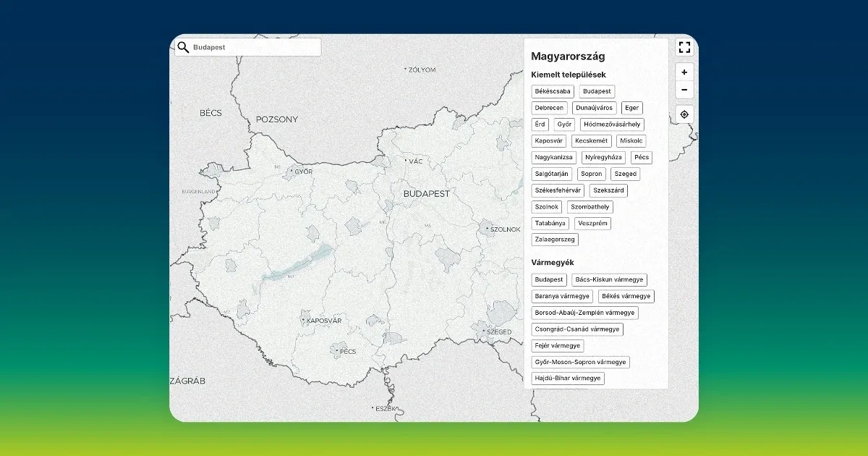This screenshot has width=868, height=456.
Task: Click the search magnifier icon
Action: click(x=183, y=47)
